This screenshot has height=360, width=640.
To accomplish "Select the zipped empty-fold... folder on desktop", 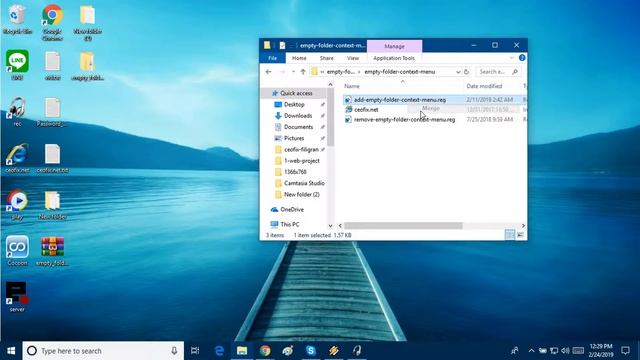I will tap(87, 65).
